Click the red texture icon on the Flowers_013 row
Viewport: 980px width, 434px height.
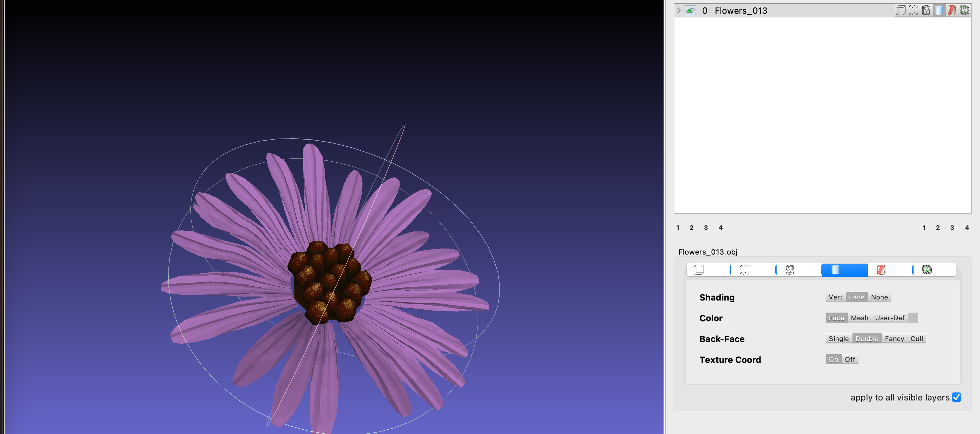(x=952, y=11)
